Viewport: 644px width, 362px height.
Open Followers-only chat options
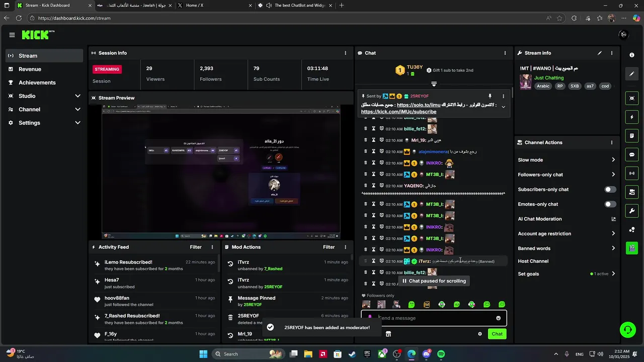[x=567, y=174]
